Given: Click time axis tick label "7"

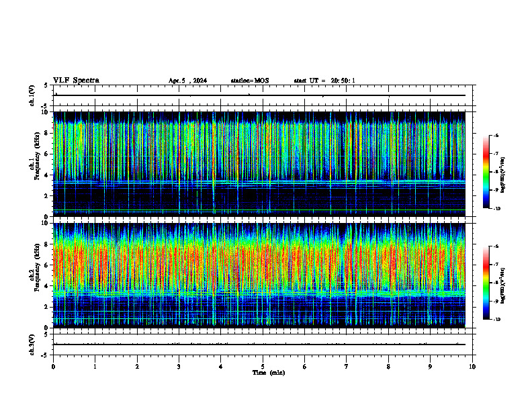Looking at the screenshot, I should 347,367.
